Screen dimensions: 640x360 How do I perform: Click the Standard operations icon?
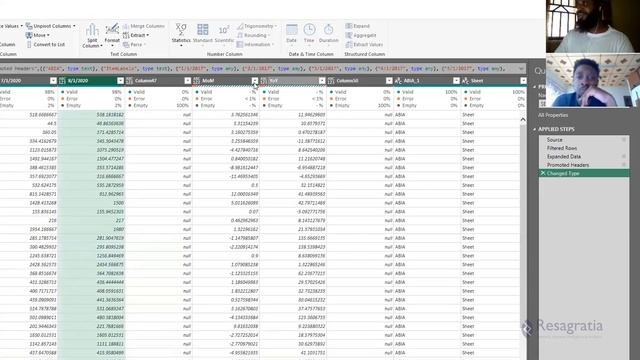click(x=202, y=29)
